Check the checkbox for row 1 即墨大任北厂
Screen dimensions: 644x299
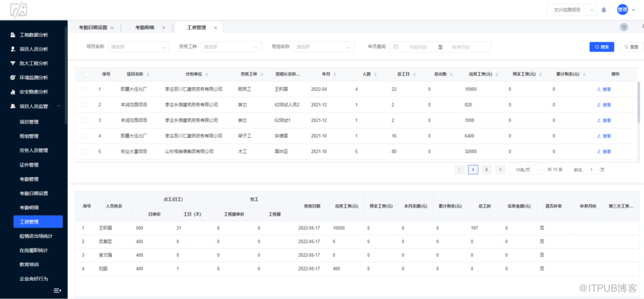point(86,89)
